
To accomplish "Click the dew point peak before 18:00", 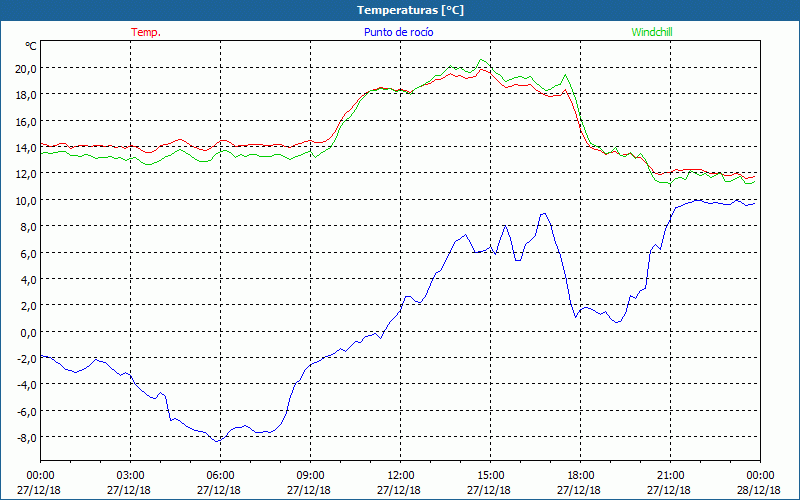I will pos(544,214).
